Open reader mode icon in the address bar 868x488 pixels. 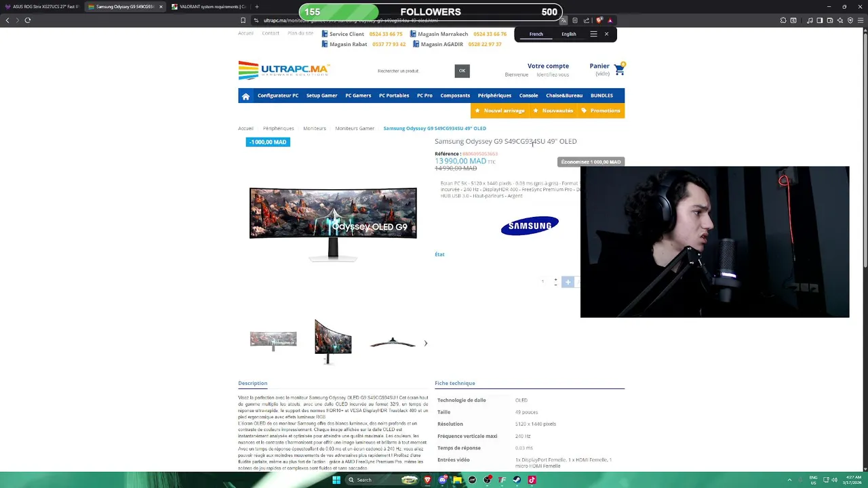(574, 20)
